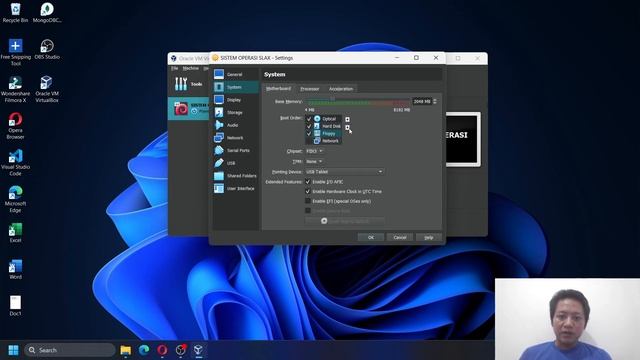Open Oracle VM VirtualBox desktop shortcut
640x360 pixels.
(x=47, y=89)
